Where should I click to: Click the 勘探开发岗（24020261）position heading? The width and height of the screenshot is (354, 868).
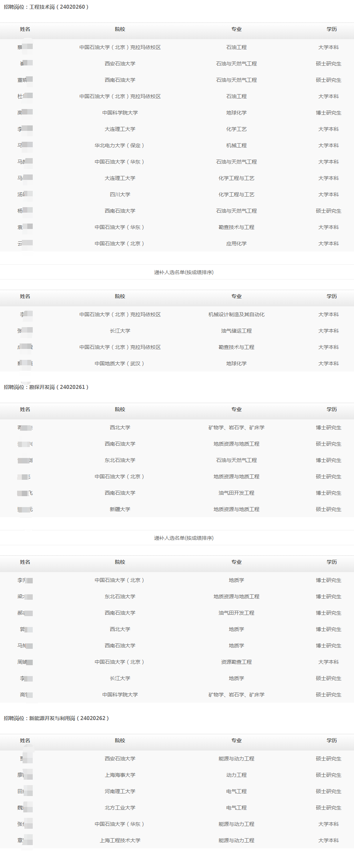pos(46,387)
